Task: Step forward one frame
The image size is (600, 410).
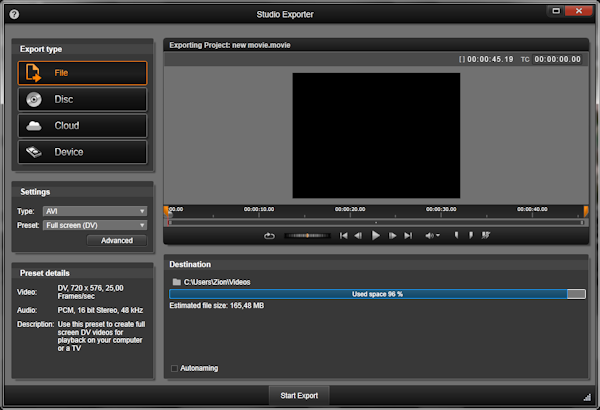Action: click(x=393, y=236)
